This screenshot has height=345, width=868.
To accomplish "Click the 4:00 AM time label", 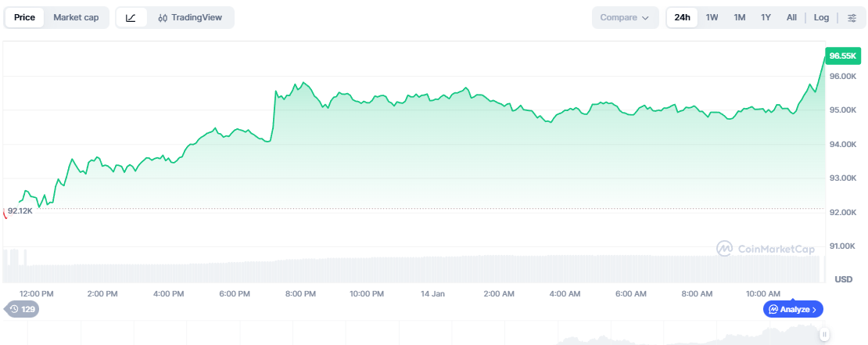I will [565, 293].
